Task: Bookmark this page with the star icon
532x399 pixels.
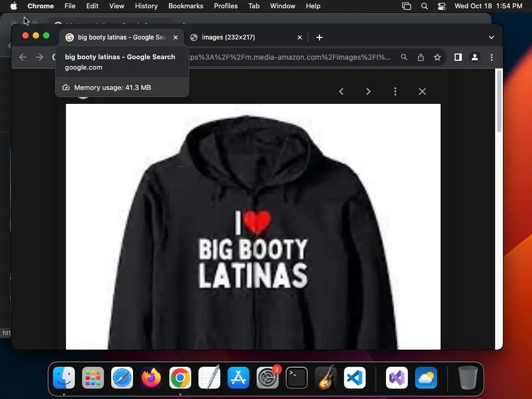Action: point(437,57)
